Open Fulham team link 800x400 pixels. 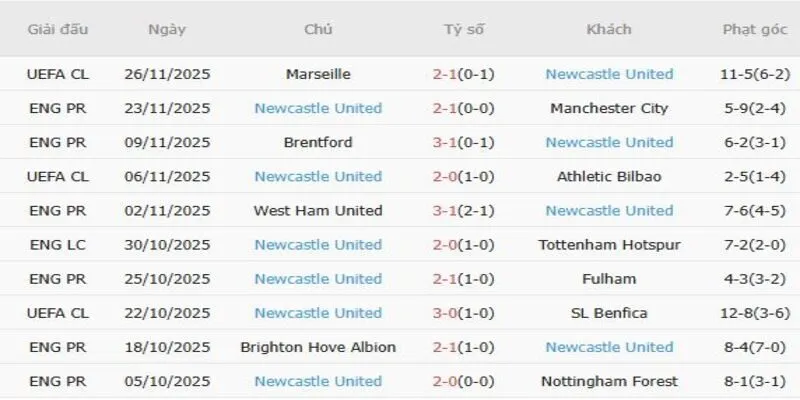pyautogui.click(x=609, y=279)
